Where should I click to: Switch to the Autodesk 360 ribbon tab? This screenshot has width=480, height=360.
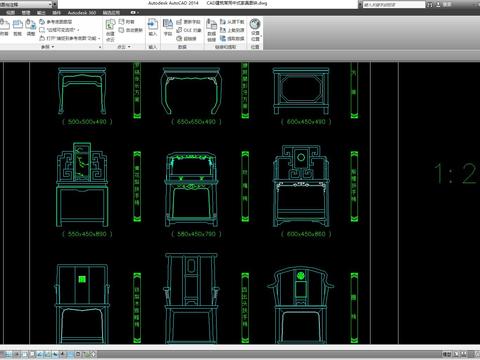pyautogui.click(x=82, y=13)
